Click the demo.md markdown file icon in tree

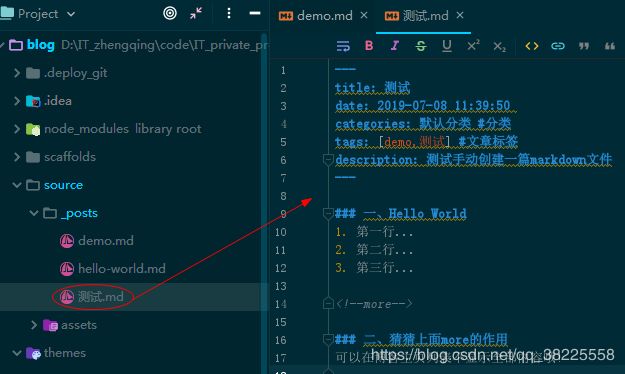point(67,241)
